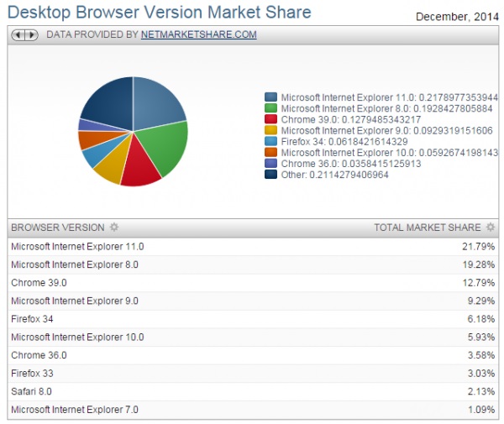Select the Safari 8.0 table row
Screen dimensions: 504x424
[253, 391]
